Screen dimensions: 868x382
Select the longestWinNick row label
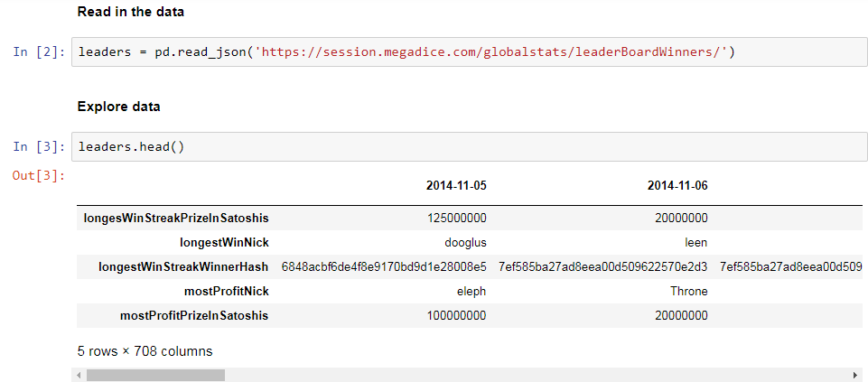(x=224, y=243)
